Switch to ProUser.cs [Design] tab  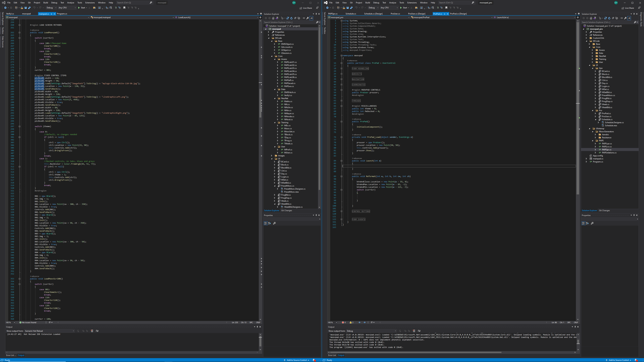point(416,14)
